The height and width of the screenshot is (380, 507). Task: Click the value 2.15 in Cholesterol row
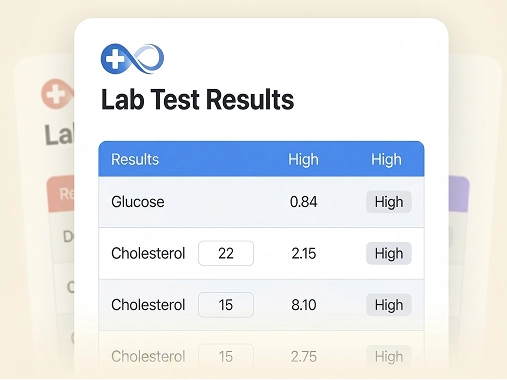(304, 254)
